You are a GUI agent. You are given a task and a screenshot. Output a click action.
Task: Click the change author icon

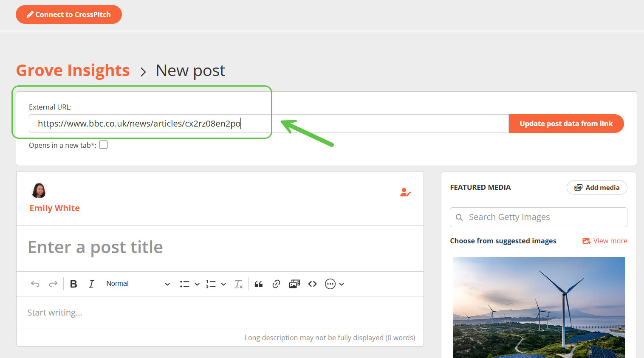click(405, 192)
